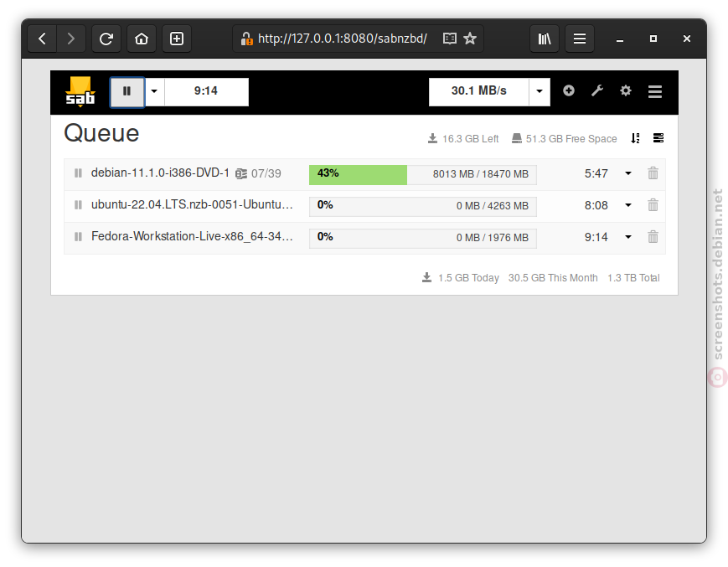Pause all downloads with the main pause button

pos(126,92)
